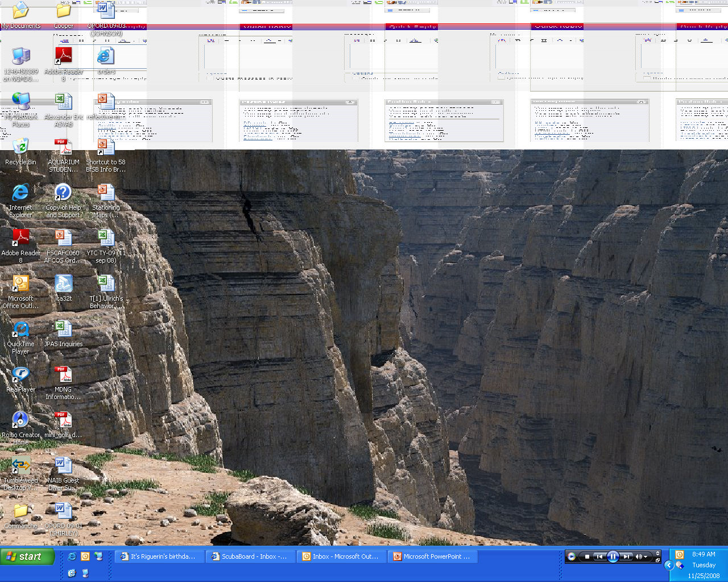The width and height of the screenshot is (728, 582).
Task: Select the JPAS Inquiries Excel file
Action: tap(63, 333)
